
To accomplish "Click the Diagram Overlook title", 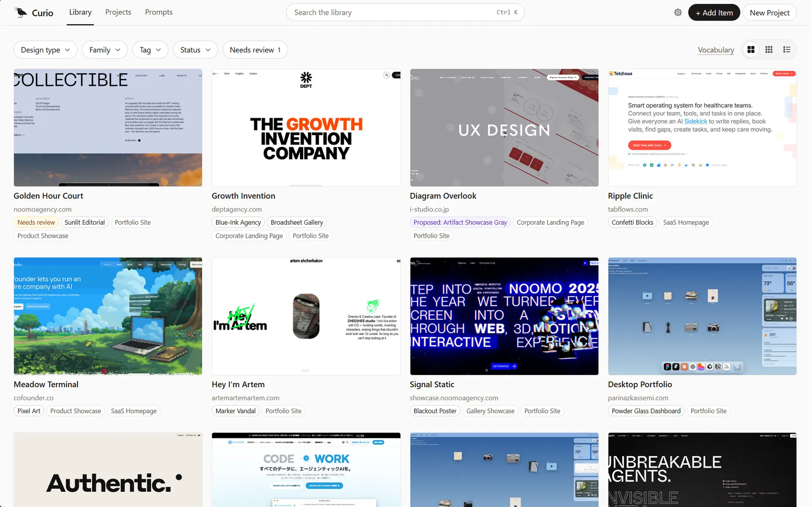I will (x=443, y=196).
